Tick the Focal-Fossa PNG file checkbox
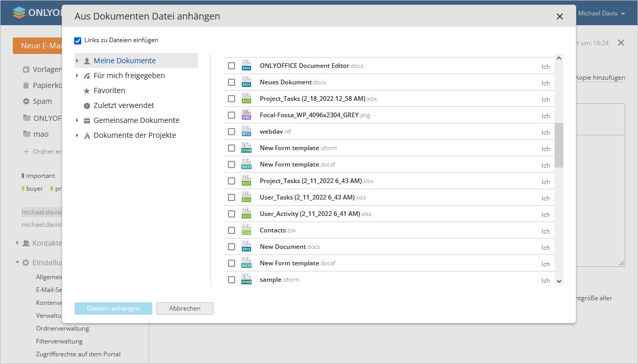This screenshot has height=364, width=638. point(232,115)
